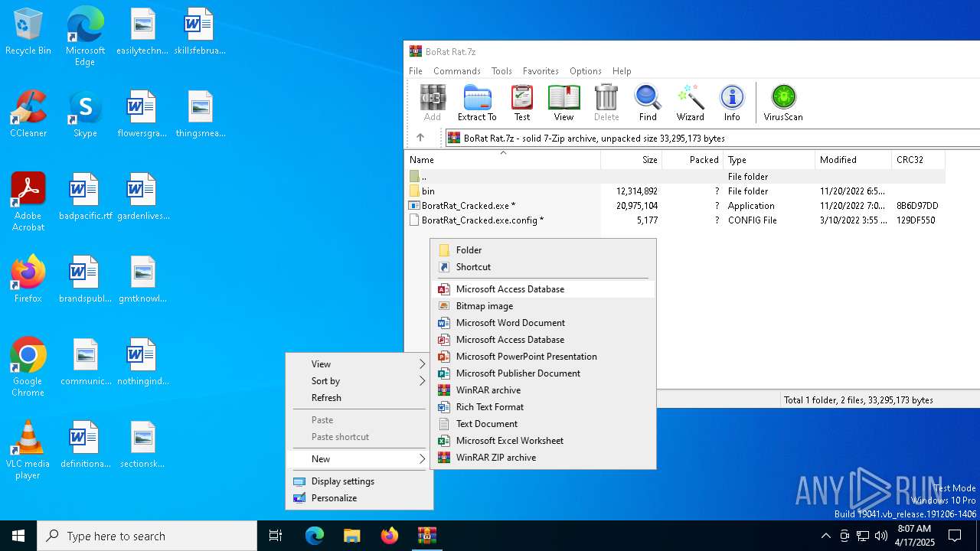Viewport: 980px width, 551px height.
Task: Select the bin folder row
Action: tap(675, 191)
